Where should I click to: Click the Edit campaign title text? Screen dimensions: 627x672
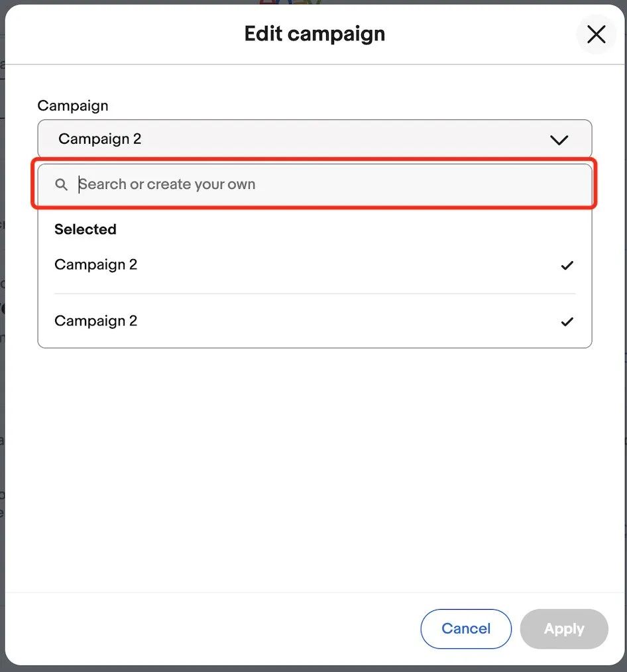(x=315, y=34)
